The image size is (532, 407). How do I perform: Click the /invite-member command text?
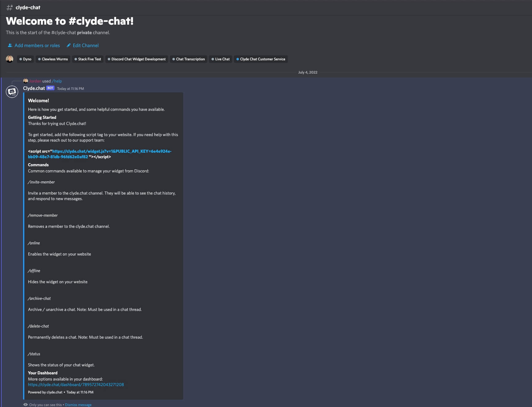tap(41, 182)
